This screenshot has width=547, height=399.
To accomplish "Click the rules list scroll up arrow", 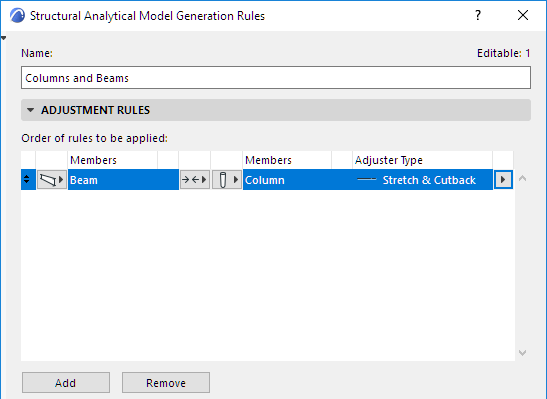I will click(522, 178).
